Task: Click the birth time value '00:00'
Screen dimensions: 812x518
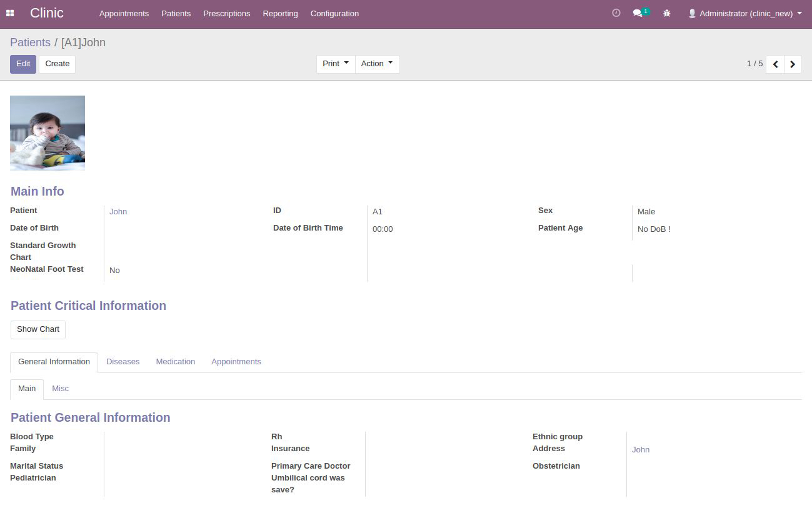Action: 383,229
